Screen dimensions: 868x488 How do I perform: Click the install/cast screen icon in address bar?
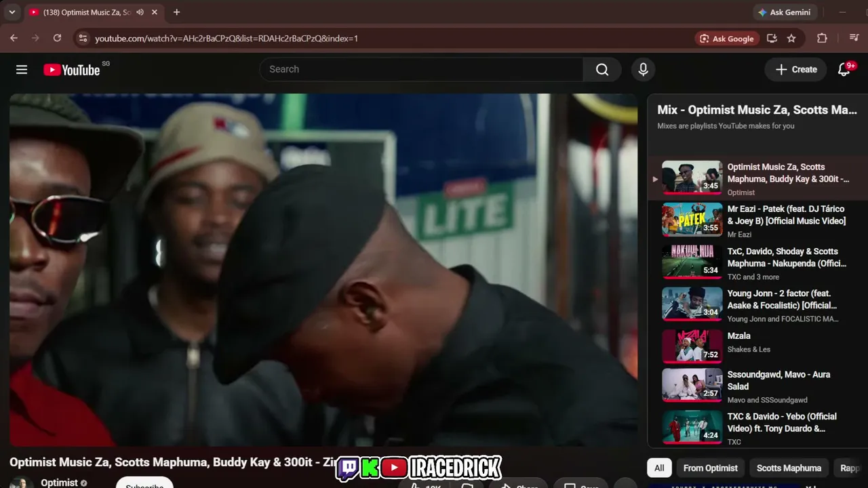(772, 39)
